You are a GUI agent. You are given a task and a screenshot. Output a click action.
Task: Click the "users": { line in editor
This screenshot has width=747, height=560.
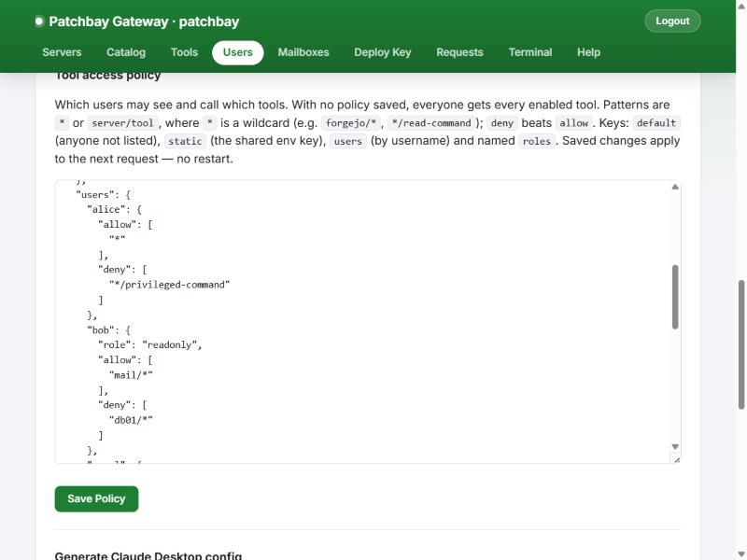coord(104,195)
